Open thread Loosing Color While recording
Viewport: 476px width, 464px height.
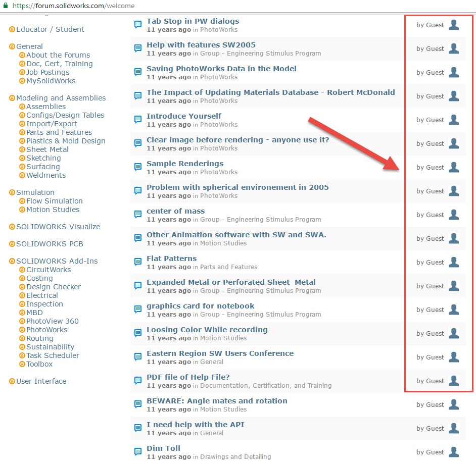pyautogui.click(x=207, y=330)
